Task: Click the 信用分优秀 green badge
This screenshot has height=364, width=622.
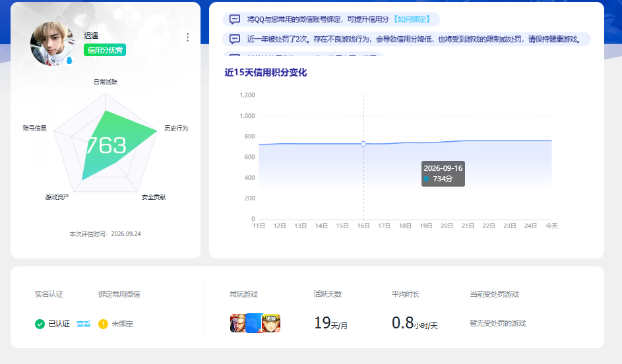Action: 105,50
